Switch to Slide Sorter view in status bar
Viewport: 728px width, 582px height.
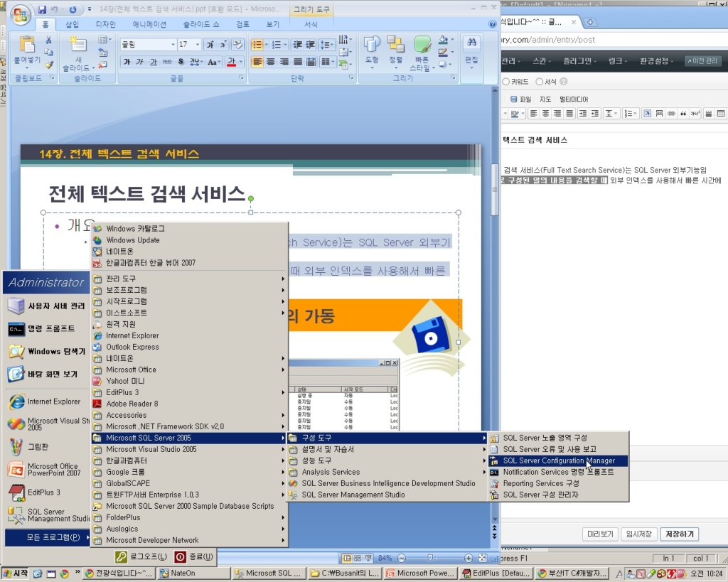pos(357,558)
